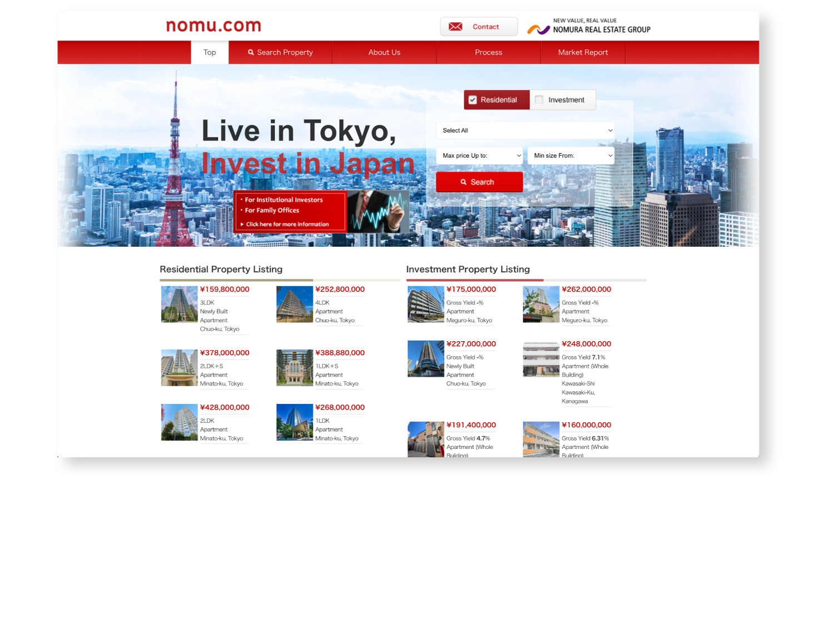Click the ¥378,000,000 price link
The width and height of the screenshot is (834, 644).
225,353
